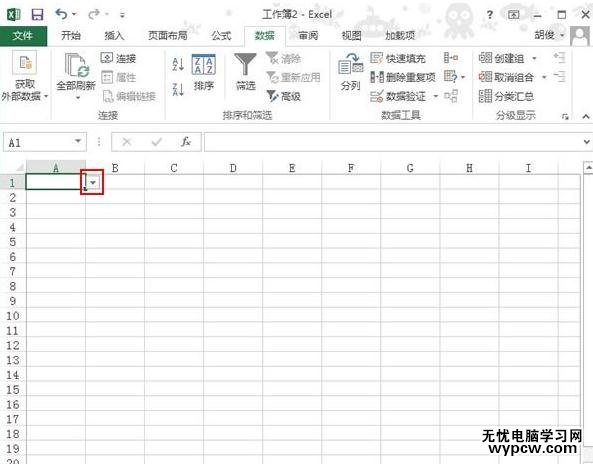Collapse the ribbon with the chevron
The width and height of the screenshot is (593, 464).
coord(585,116)
